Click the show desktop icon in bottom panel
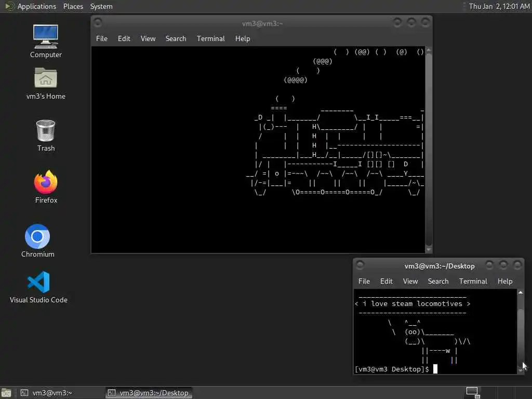The height and width of the screenshot is (399, 532). [x=6, y=393]
